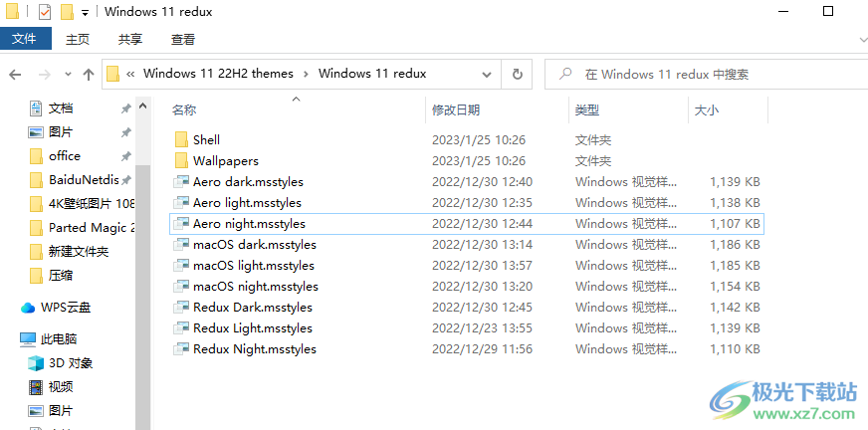This screenshot has height=430, width=868.
Task: Click the size 1,186 KB
Action: tap(735, 245)
